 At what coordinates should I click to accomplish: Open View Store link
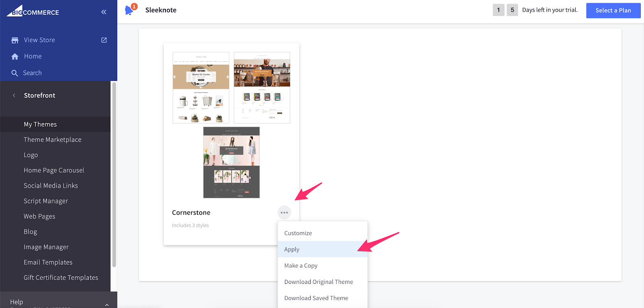tap(39, 40)
